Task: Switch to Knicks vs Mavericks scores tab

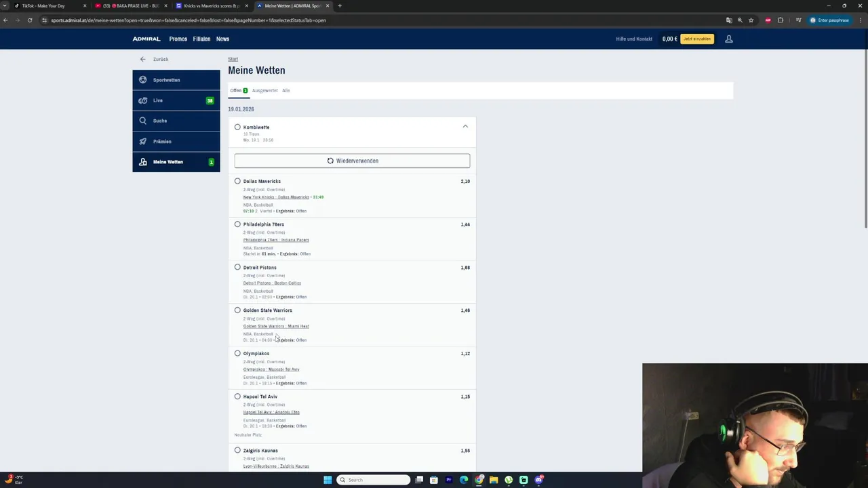Action: pyautogui.click(x=211, y=5)
